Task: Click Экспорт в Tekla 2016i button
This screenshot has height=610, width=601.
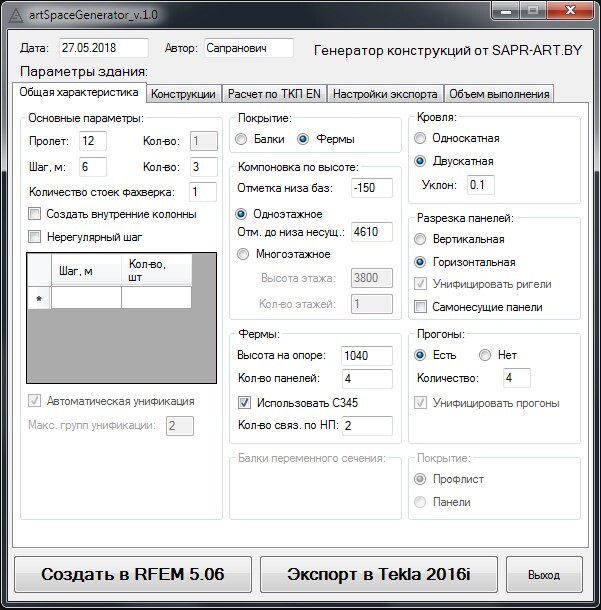Action: pyautogui.click(x=378, y=575)
